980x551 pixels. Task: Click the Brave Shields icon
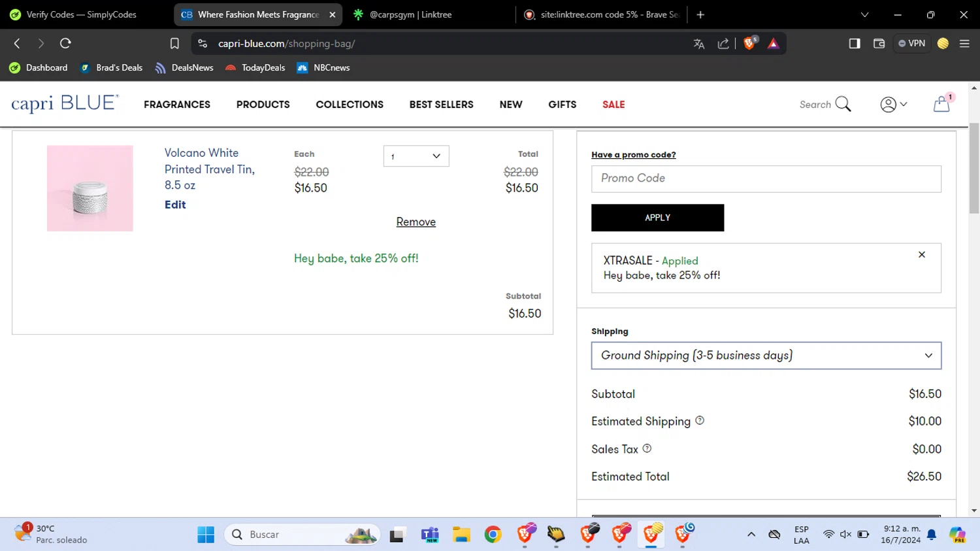click(750, 43)
